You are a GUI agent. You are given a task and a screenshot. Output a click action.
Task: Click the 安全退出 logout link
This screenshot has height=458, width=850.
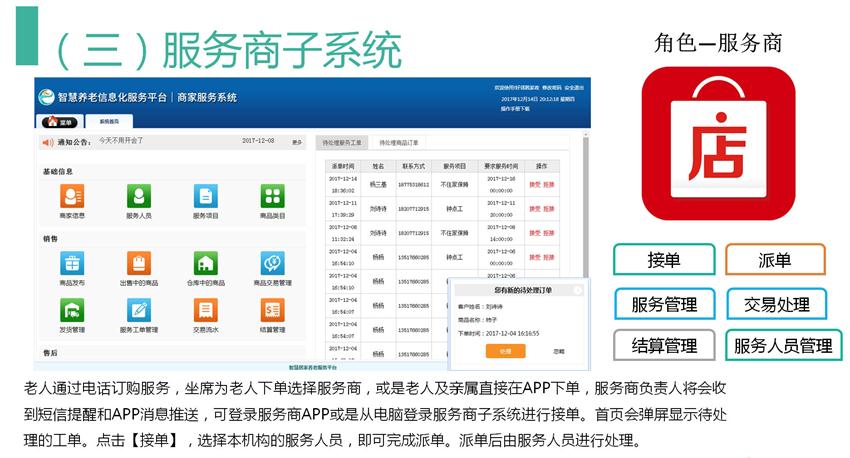click(573, 88)
